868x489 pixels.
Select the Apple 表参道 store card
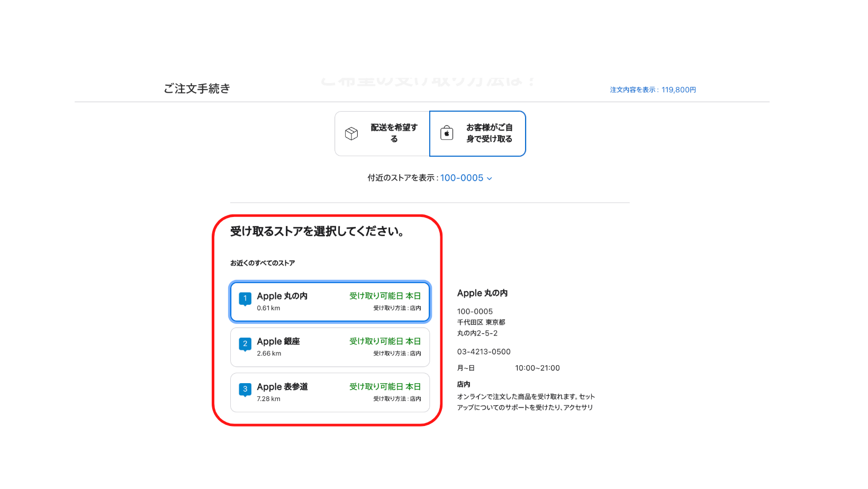tap(330, 393)
